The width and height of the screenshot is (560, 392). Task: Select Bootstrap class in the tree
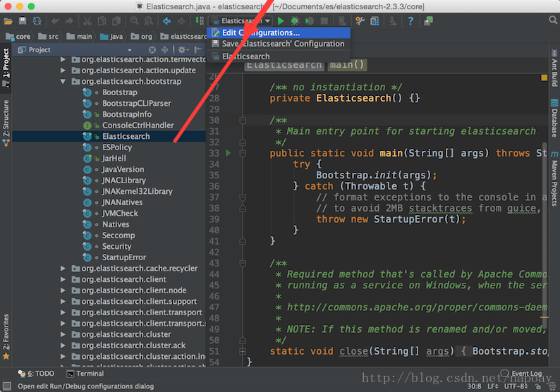click(120, 92)
